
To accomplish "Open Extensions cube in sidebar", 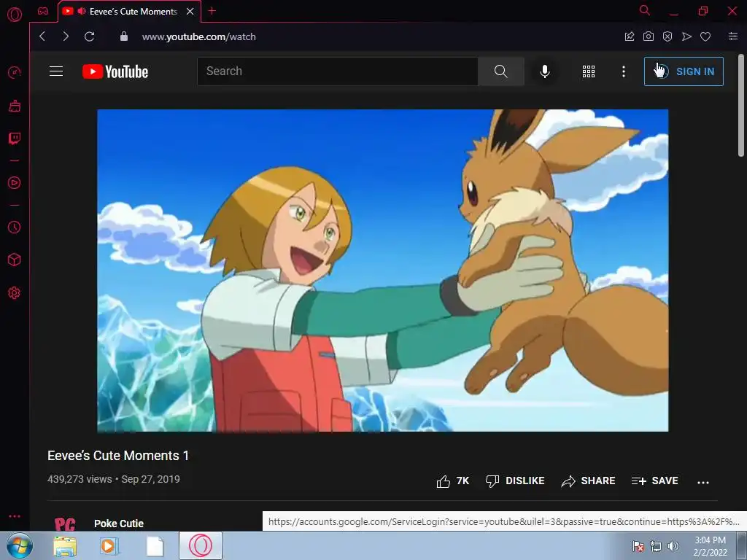I will (15, 260).
